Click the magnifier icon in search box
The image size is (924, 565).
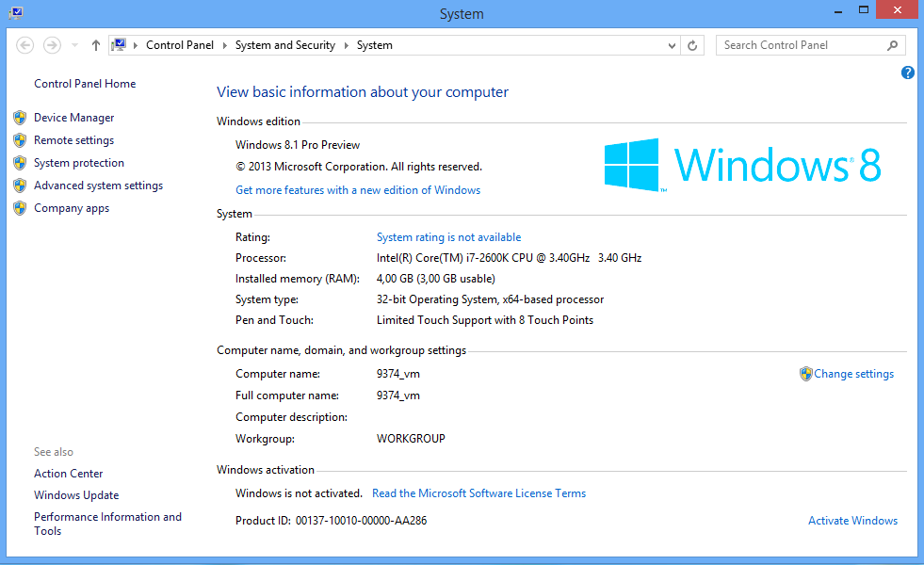(893, 44)
